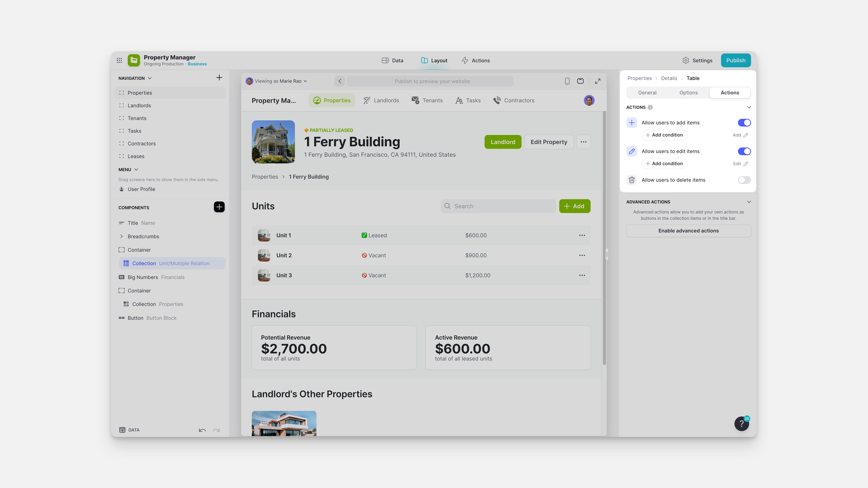Click the add navigation screen plus icon
868x488 pixels.
[x=219, y=78]
